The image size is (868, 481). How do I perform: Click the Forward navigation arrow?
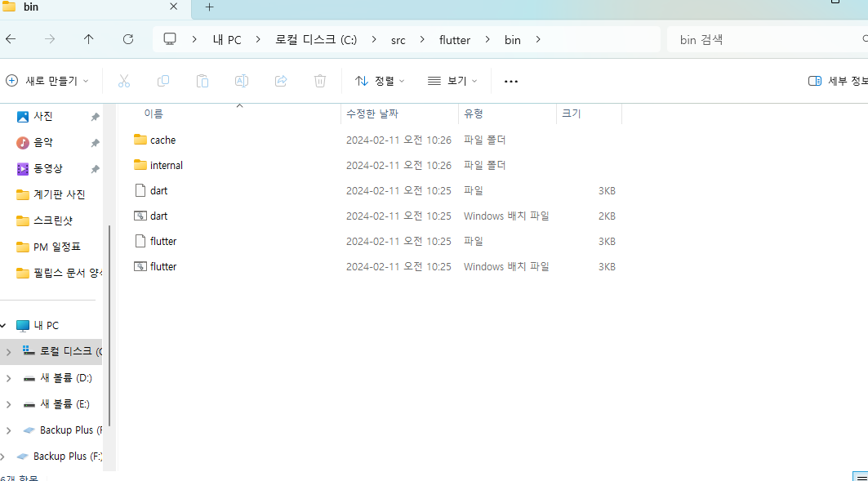click(x=50, y=39)
